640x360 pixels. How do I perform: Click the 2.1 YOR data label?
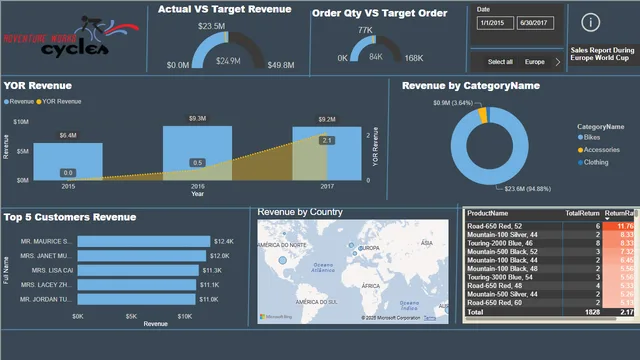327,140
